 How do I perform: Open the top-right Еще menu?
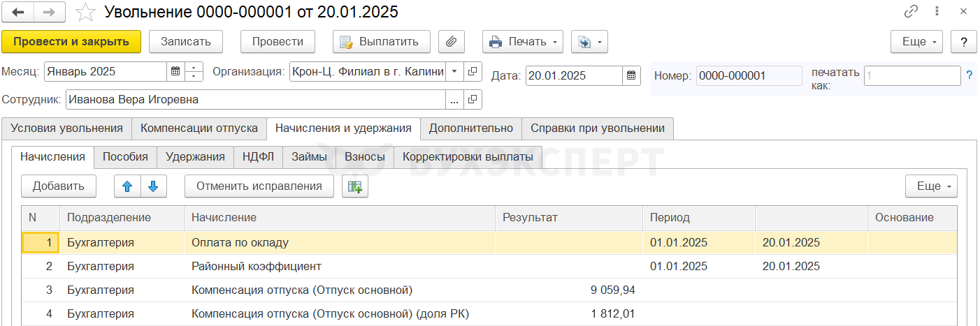pos(916,41)
